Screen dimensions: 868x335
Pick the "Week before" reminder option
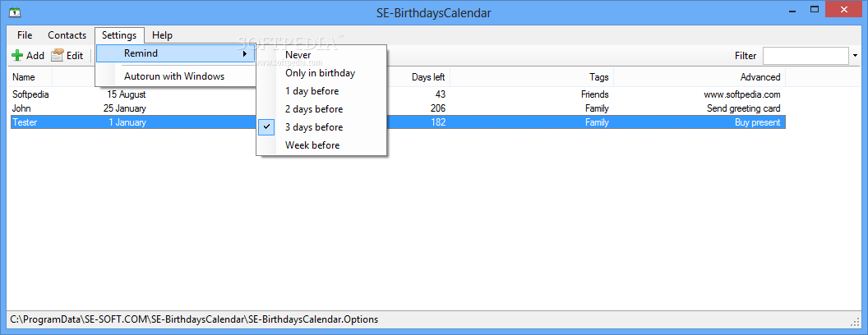tap(312, 145)
